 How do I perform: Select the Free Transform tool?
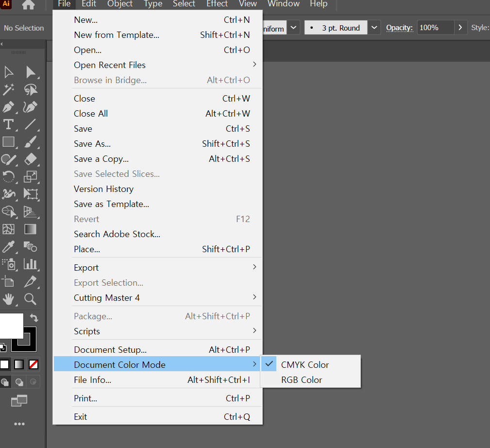(31, 194)
